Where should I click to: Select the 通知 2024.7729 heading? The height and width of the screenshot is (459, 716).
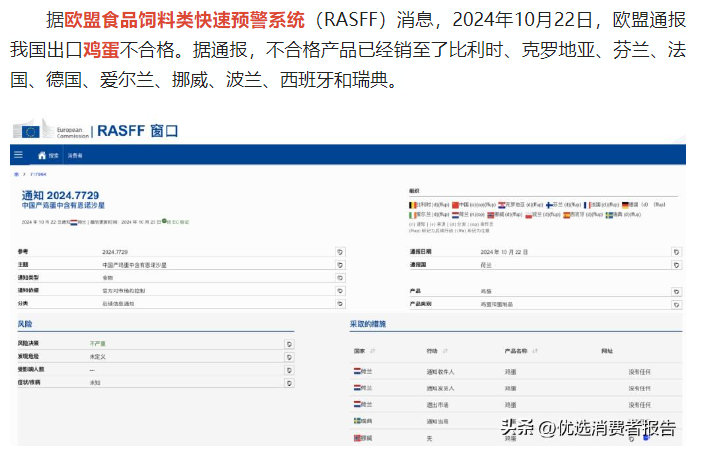point(60,195)
